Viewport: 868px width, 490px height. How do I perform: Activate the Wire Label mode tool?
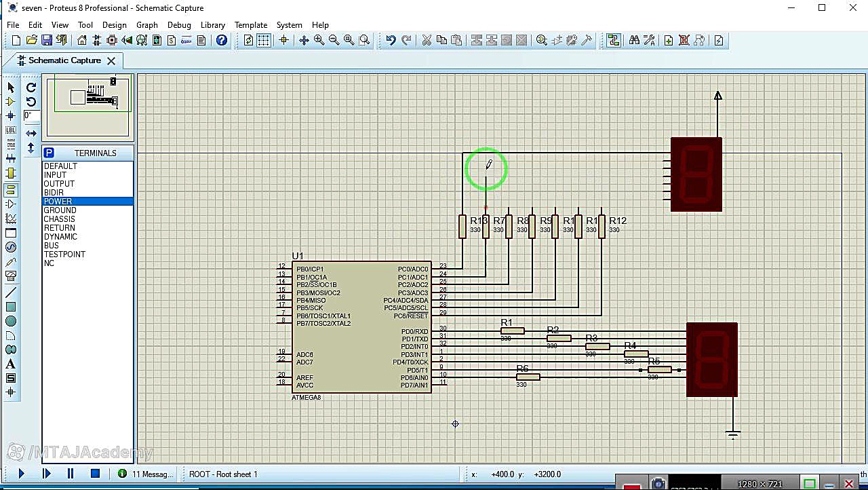11,130
